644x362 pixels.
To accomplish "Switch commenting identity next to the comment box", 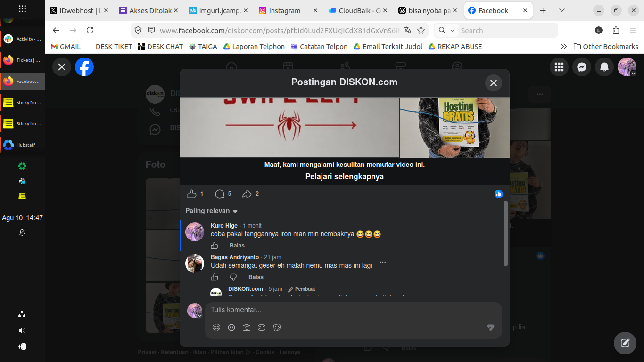I will point(195,311).
